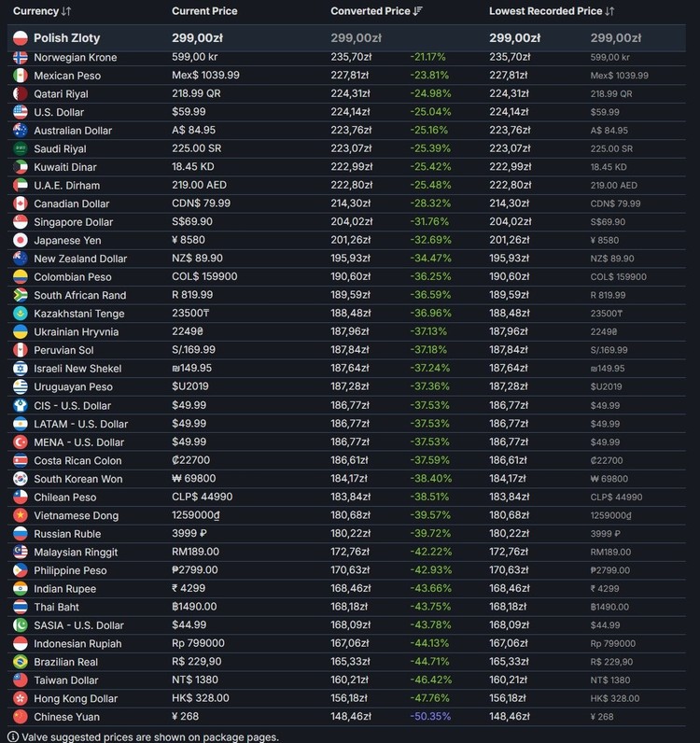The height and width of the screenshot is (743, 700).
Task: Click the -47.76% Hong Kong difference
Action: pos(431,698)
